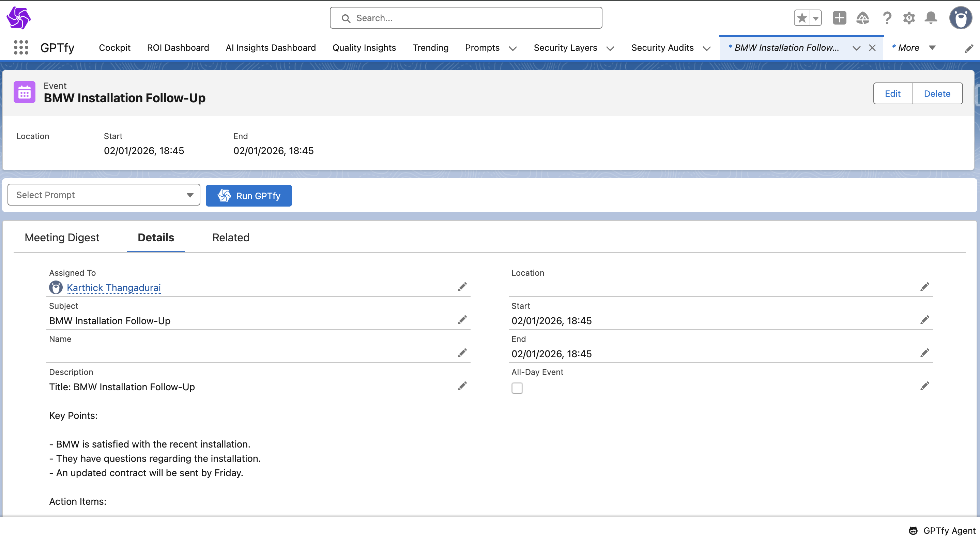
Task: Toggle the All-Day Event checkbox
Action: click(517, 388)
